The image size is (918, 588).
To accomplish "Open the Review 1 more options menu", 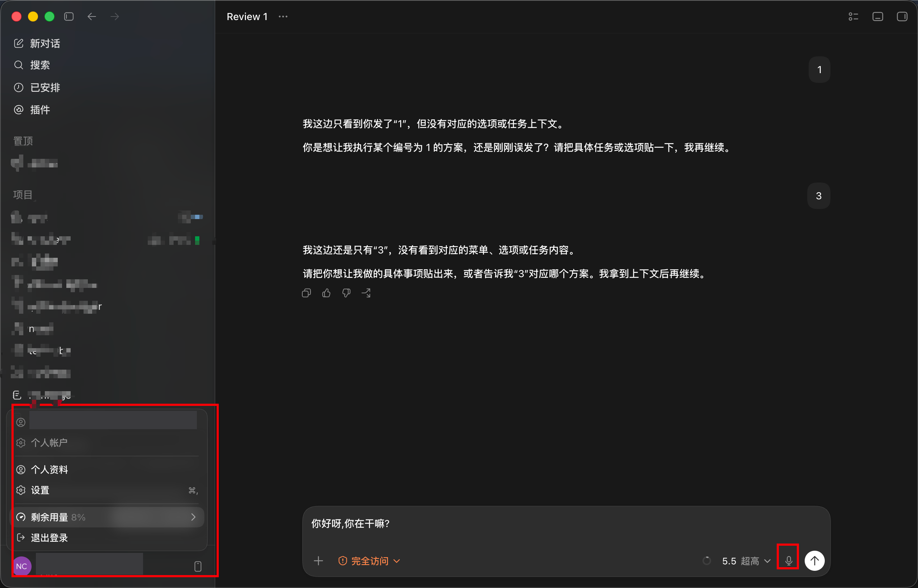I will tap(283, 16).
